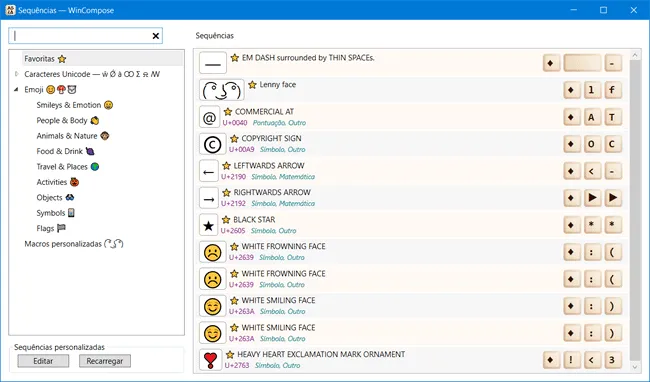
Task: Open Smileys & Emotion emoji category
Action: click(75, 105)
